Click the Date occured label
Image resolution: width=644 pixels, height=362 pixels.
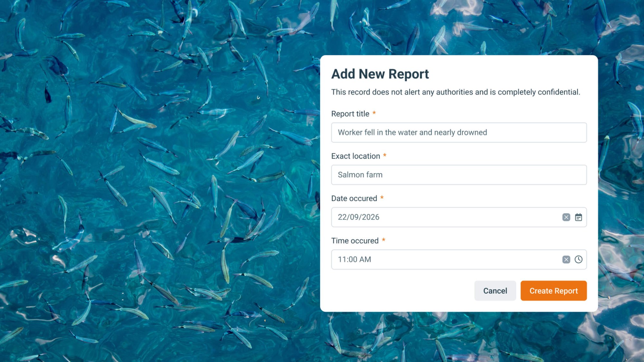(x=354, y=198)
